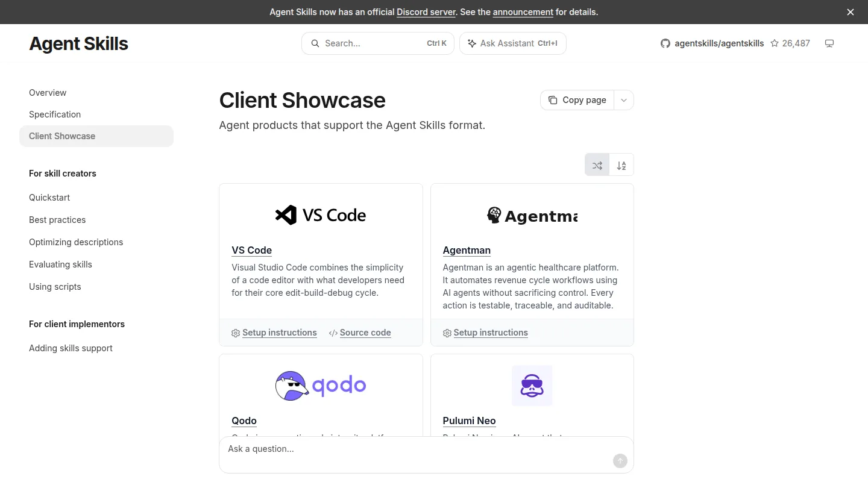Open Using scripts page
The width and height of the screenshot is (868, 488).
(x=55, y=287)
